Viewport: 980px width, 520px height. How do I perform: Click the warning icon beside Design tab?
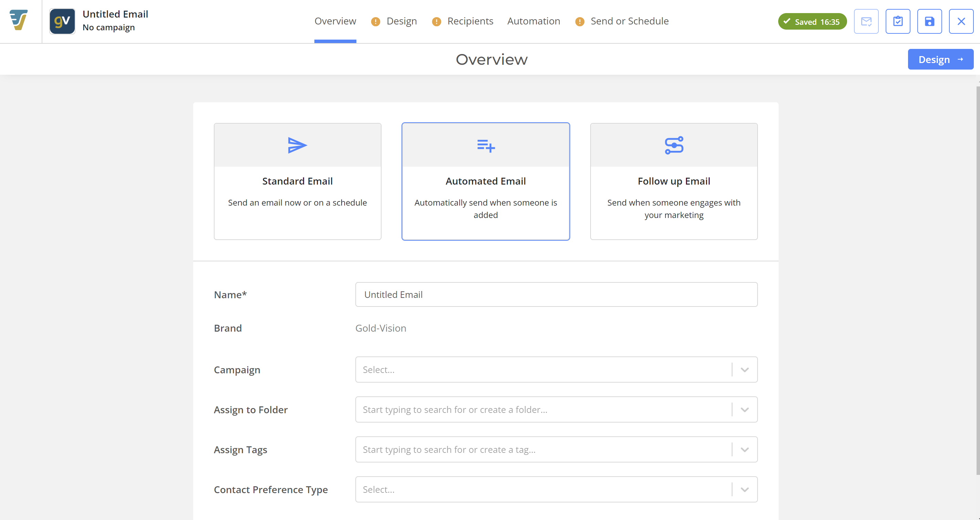pos(375,22)
